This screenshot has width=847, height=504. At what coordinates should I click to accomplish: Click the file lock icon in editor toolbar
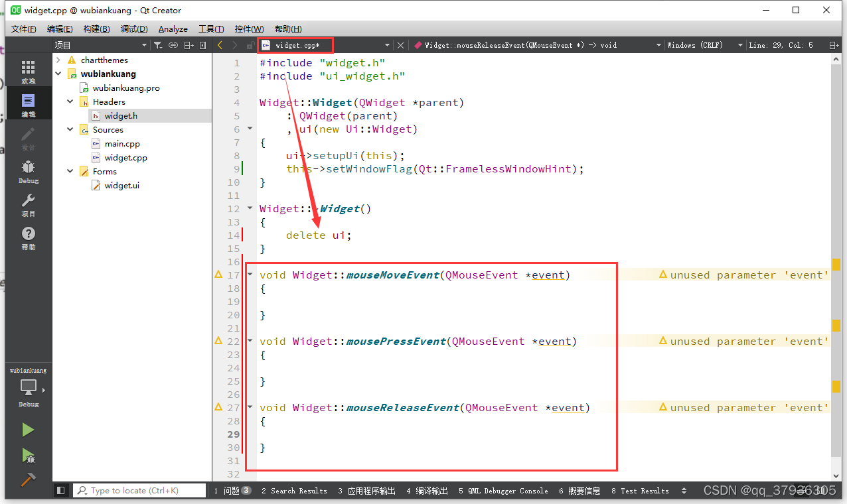point(250,45)
